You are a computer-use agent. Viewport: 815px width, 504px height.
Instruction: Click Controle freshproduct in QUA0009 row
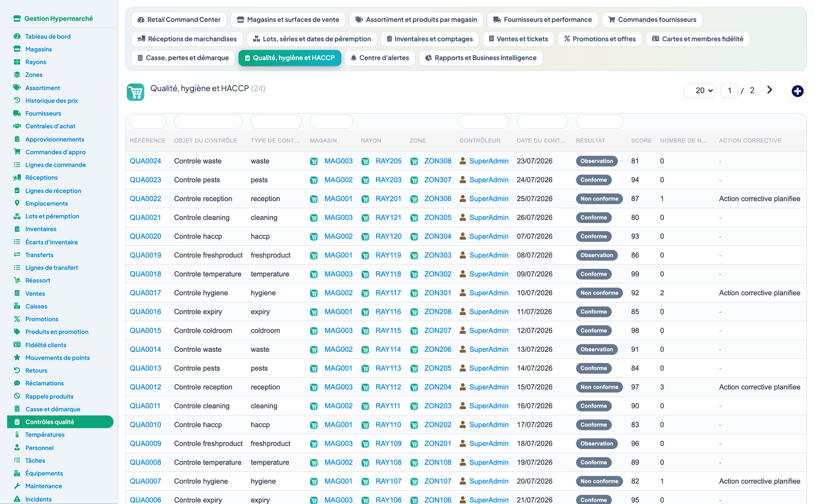208,444
